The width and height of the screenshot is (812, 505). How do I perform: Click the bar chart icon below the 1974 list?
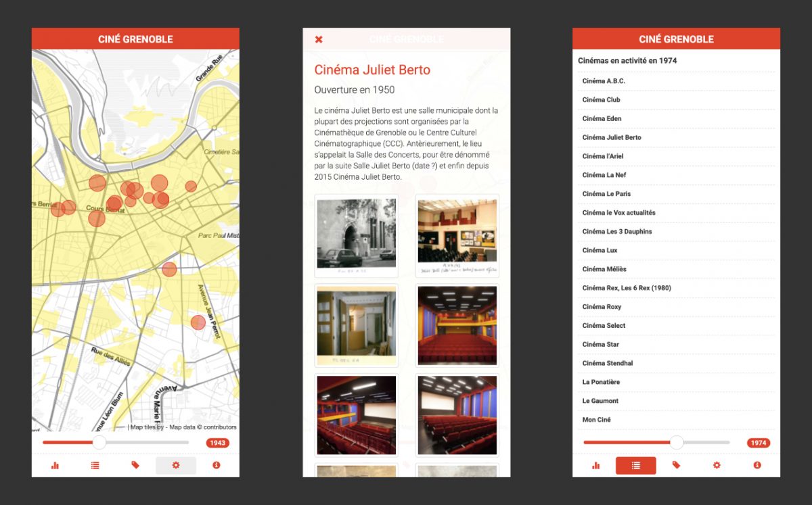point(595,465)
